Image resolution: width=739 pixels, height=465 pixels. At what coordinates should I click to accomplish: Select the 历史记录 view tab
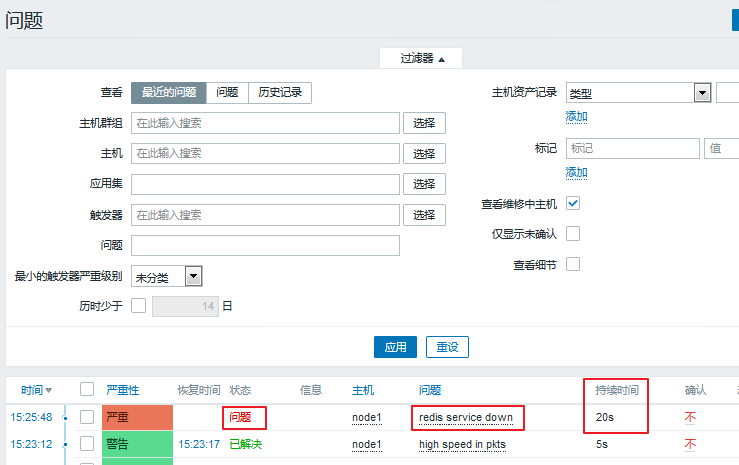pos(279,93)
